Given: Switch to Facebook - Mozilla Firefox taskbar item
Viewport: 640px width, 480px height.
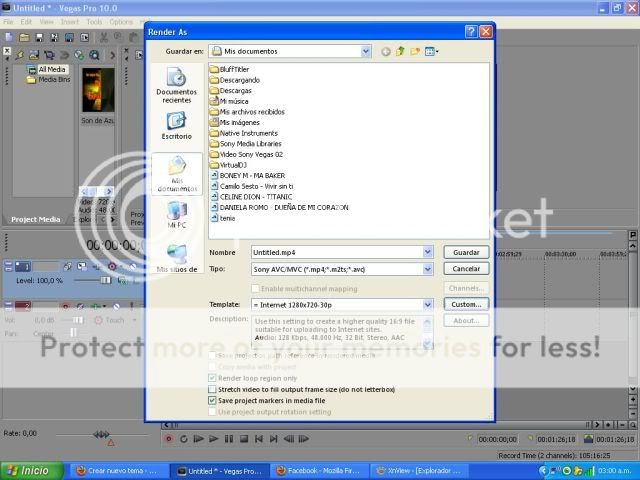Looking at the screenshot, I should coord(318,471).
